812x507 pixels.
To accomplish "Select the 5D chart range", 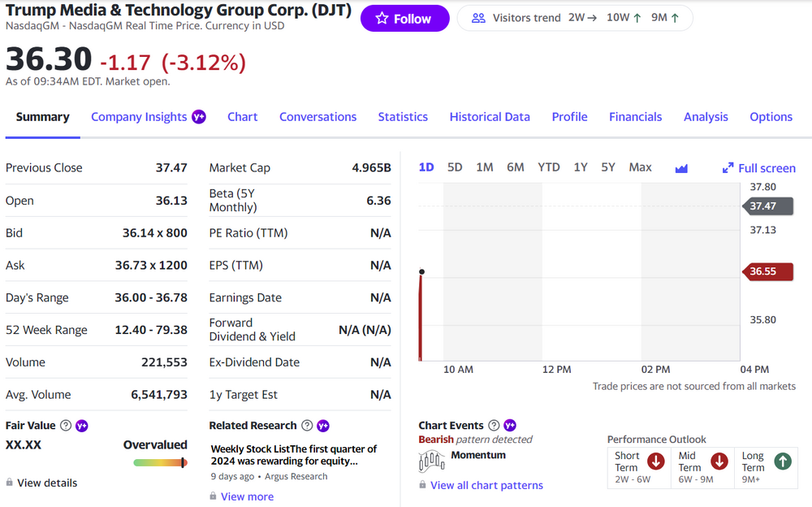I will (x=455, y=167).
